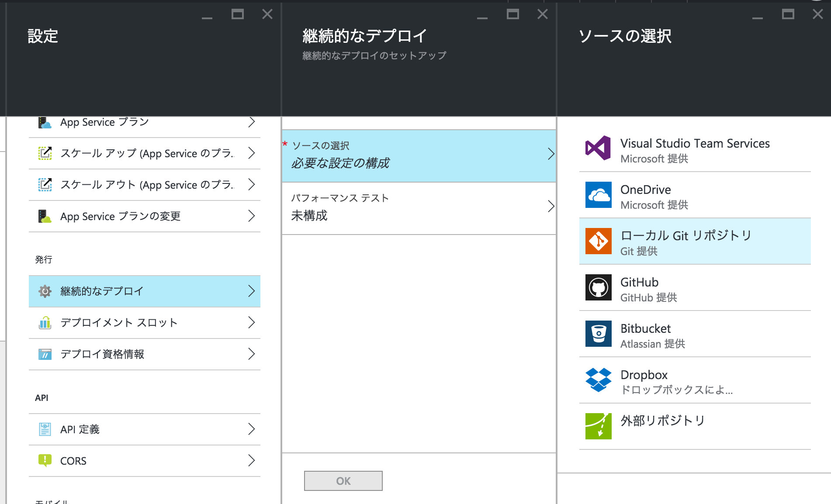Expand the API 定義 chevron
Image resolution: width=831 pixels, height=504 pixels.
251,429
